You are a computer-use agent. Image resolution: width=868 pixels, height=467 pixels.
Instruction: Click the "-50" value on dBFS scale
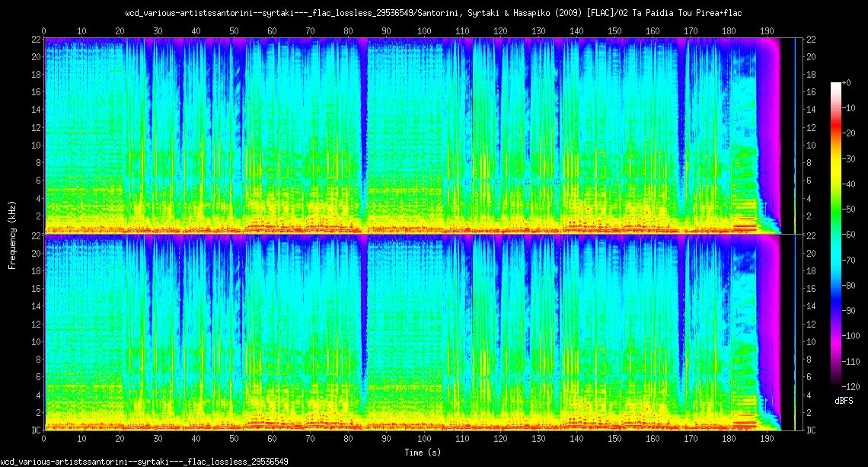[849, 210]
